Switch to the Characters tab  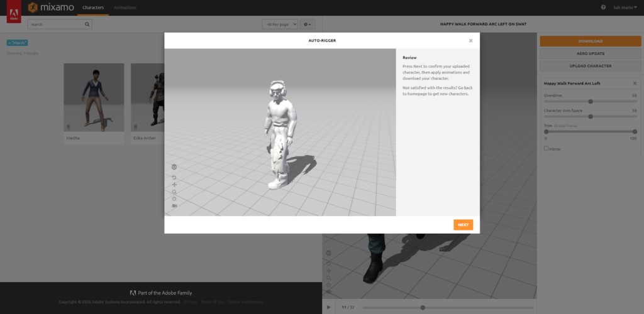[x=93, y=8]
